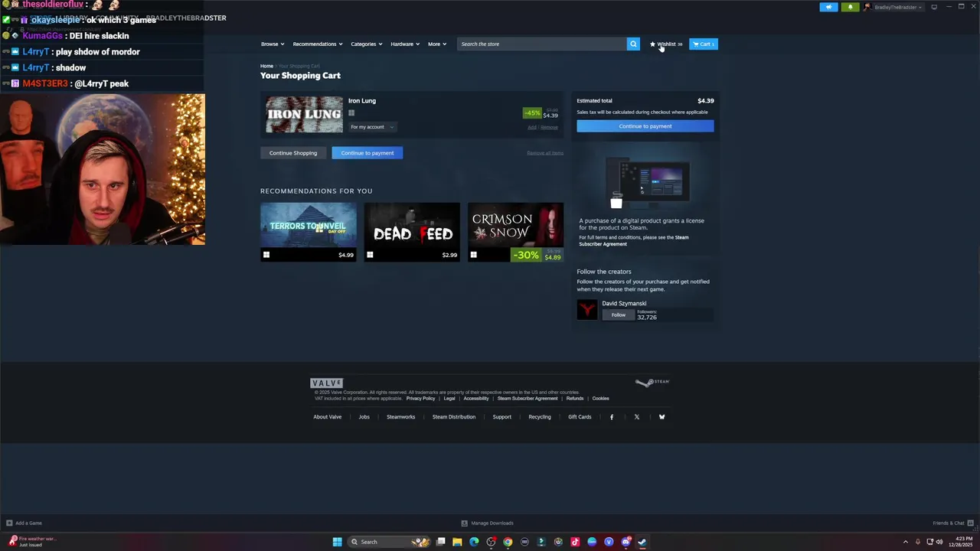This screenshot has height=551, width=980.
Task: Open Privacy Policy footer link
Action: pyautogui.click(x=420, y=398)
